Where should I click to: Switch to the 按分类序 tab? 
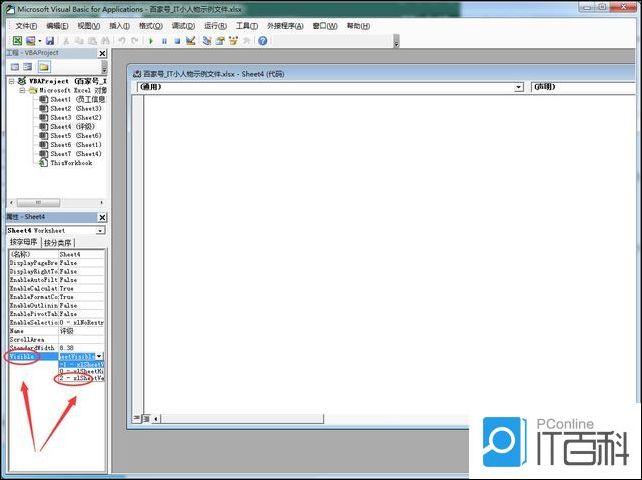tap(58, 243)
